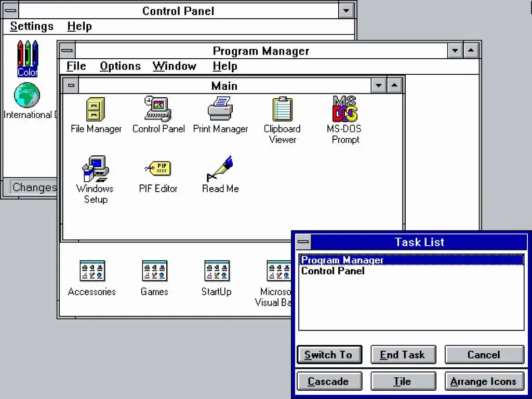The image size is (532, 399).
Task: Maximize the Main group window
Action: point(394,85)
